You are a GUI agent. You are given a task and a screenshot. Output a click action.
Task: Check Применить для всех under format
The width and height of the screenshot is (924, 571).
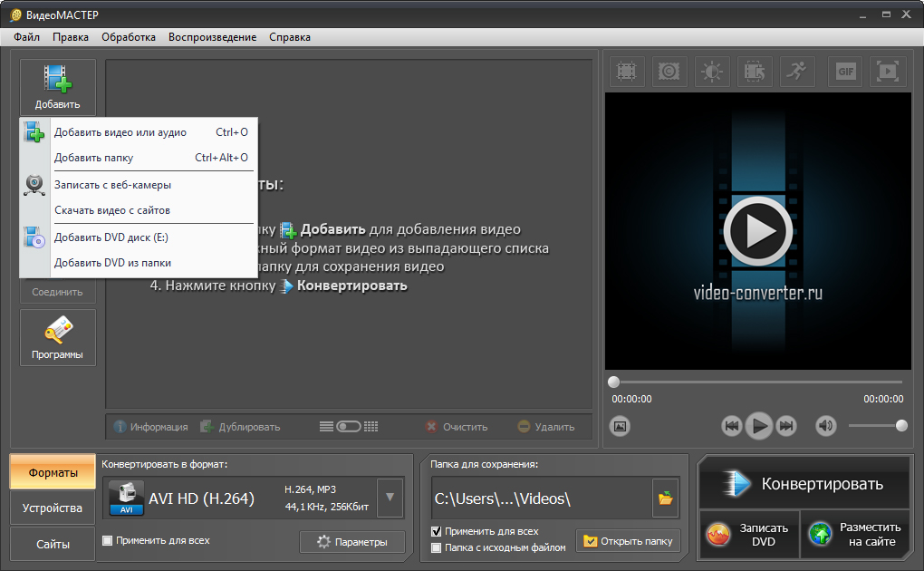(x=107, y=540)
